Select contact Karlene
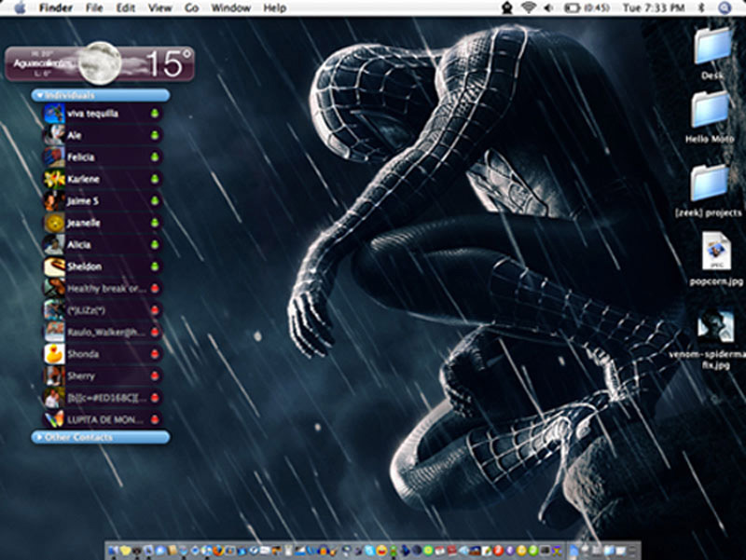This screenshot has height=560, width=746. click(103, 179)
